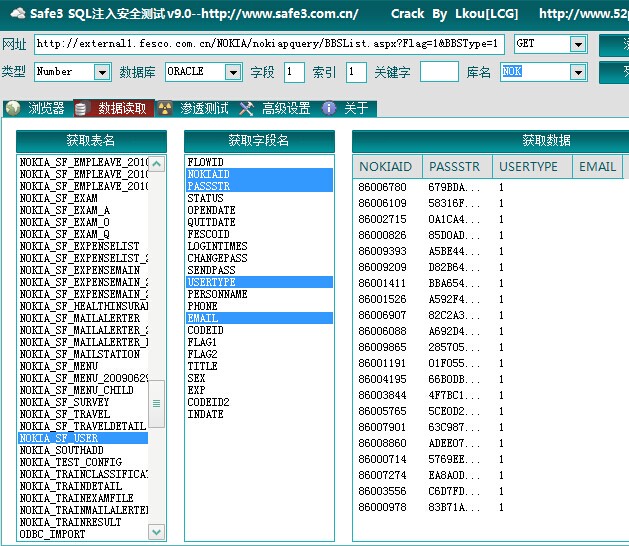Click the table list scrollbar thumb

pyautogui.click(x=157, y=404)
